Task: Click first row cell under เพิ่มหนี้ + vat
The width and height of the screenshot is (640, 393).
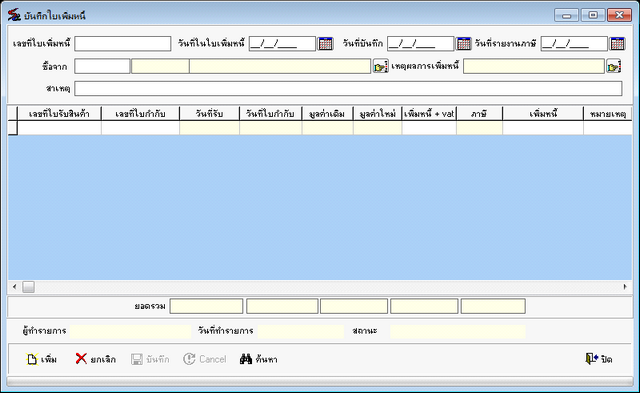Action: point(429,128)
